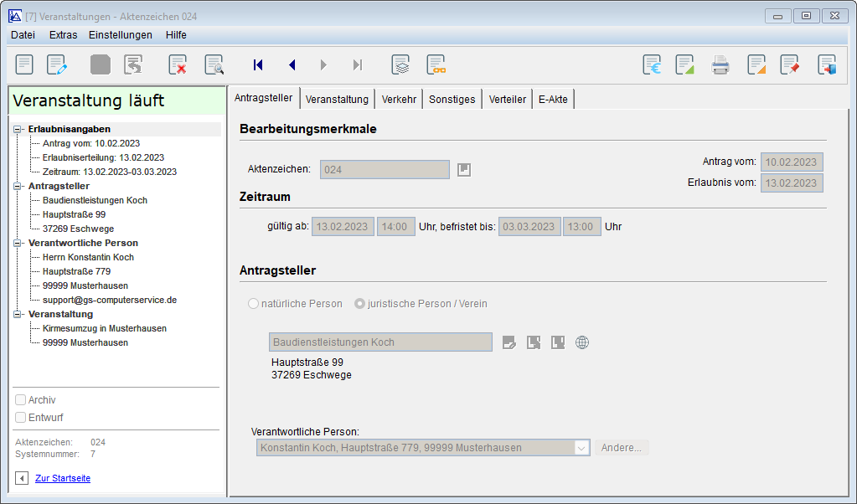Follow the Zur Startseite link
Image resolution: width=857 pixels, height=504 pixels.
[x=63, y=478]
